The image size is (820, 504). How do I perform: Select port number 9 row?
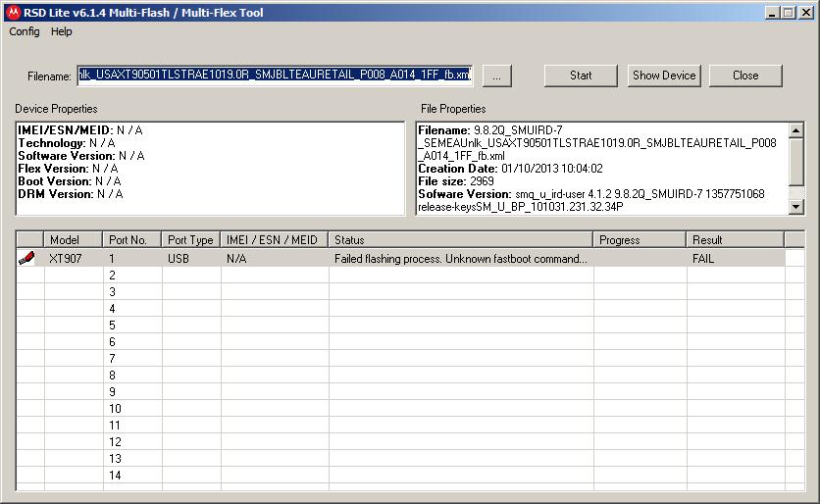pos(410,392)
